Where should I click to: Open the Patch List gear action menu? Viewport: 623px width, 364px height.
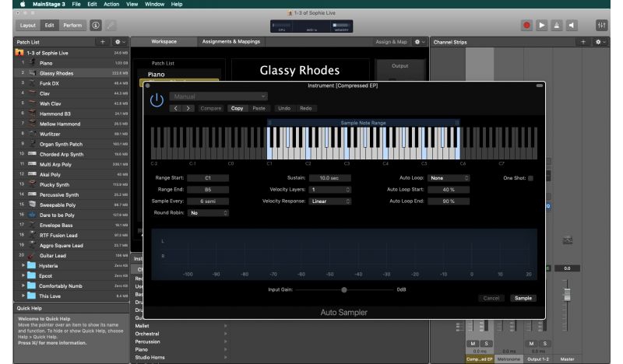pos(119,42)
